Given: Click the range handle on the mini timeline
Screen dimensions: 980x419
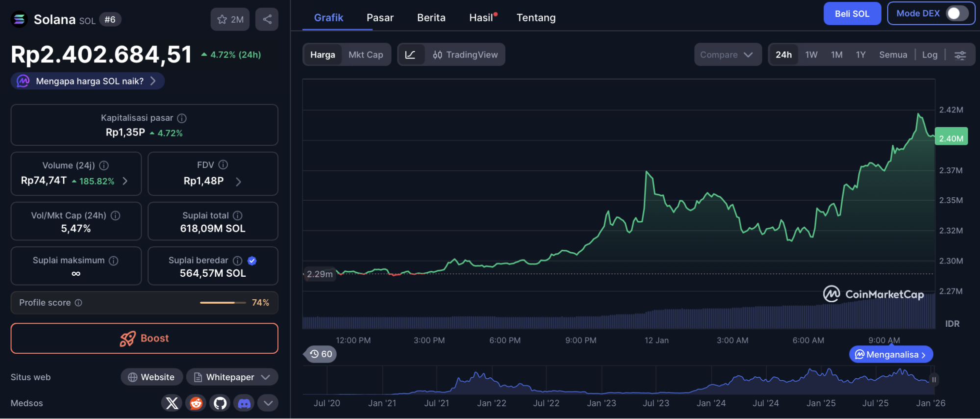Looking at the screenshot, I should pyautogui.click(x=934, y=380).
